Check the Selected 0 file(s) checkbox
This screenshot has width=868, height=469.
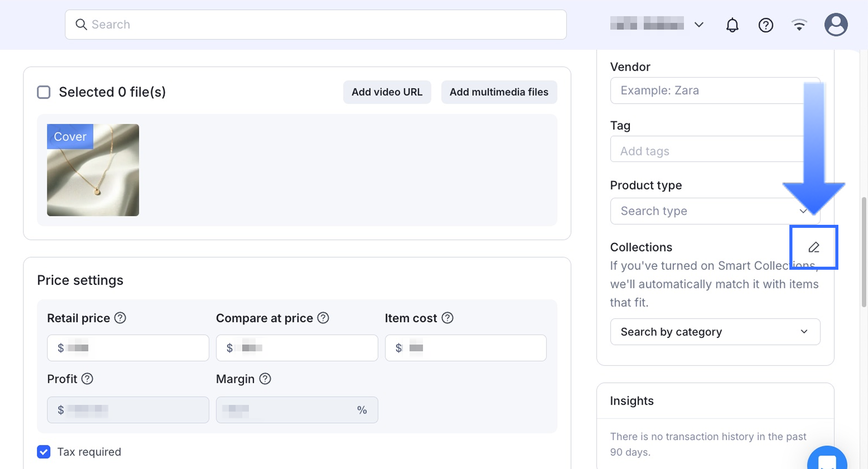(44, 92)
